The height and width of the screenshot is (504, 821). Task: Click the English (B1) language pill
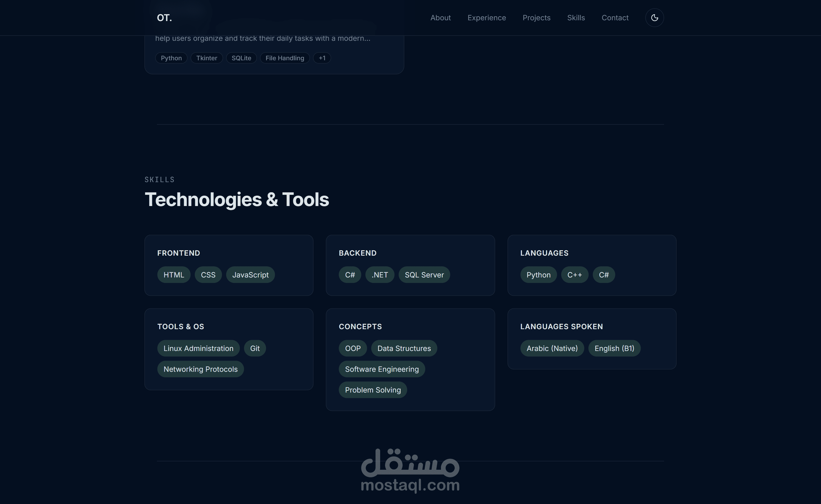(x=614, y=348)
